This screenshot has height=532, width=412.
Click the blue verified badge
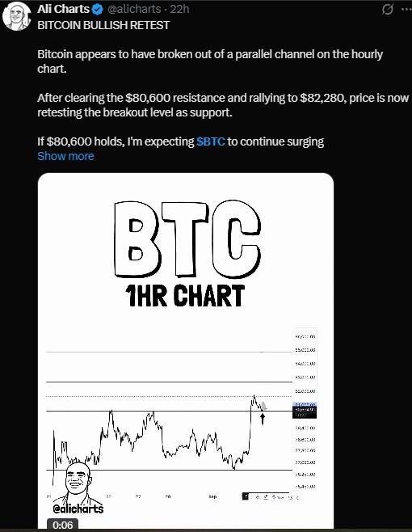tap(98, 10)
